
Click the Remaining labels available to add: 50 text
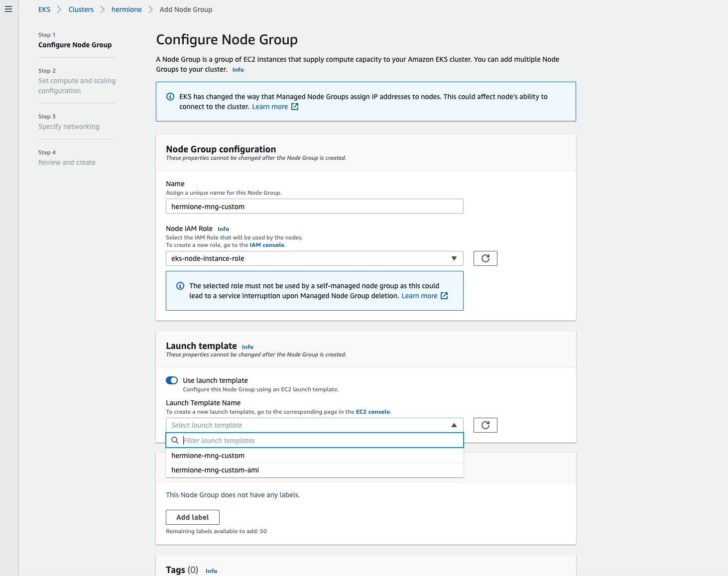216,531
